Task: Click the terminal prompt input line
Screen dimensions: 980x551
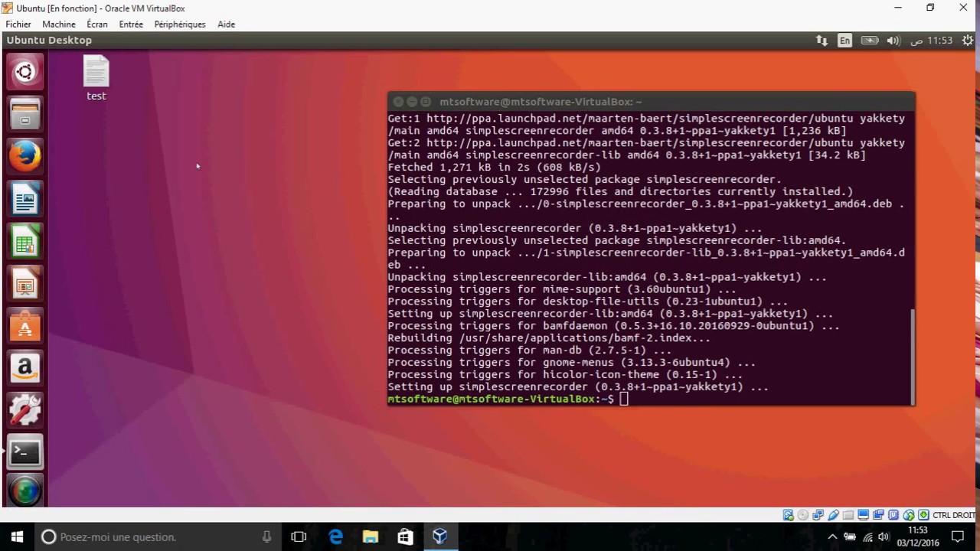Action: click(650, 399)
